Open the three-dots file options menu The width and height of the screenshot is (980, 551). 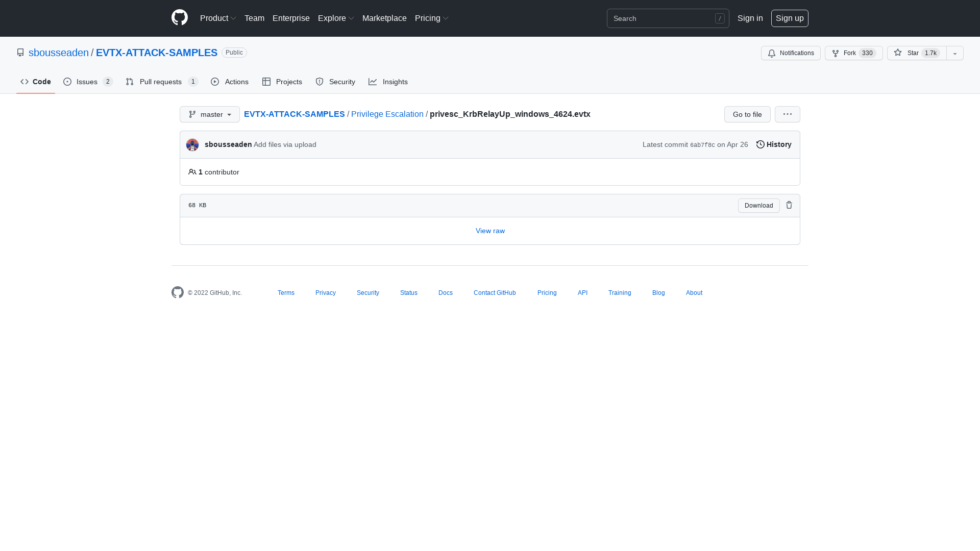click(788, 114)
